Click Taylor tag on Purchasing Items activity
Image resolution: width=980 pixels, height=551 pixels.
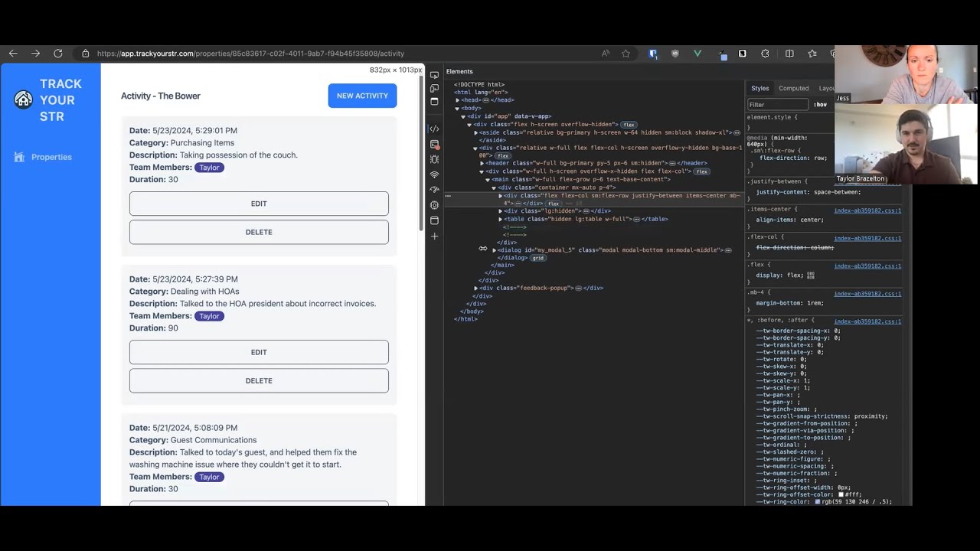click(x=209, y=168)
